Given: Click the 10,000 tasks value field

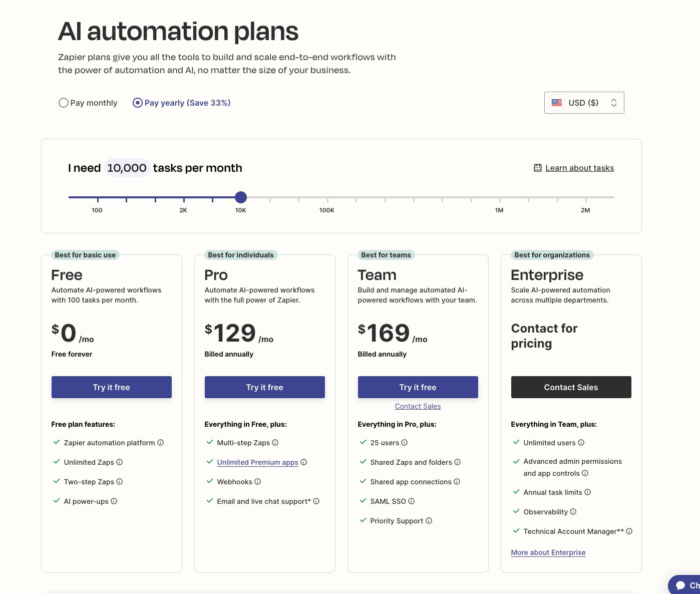Looking at the screenshot, I should [127, 168].
